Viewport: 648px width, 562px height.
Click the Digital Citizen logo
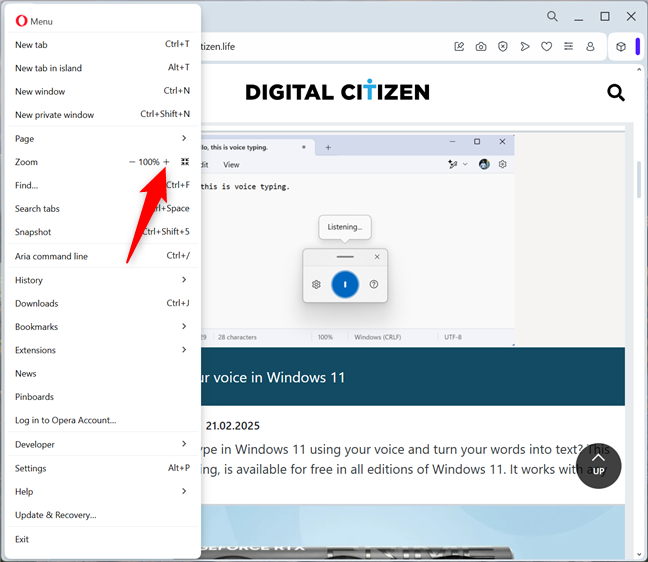(x=337, y=90)
